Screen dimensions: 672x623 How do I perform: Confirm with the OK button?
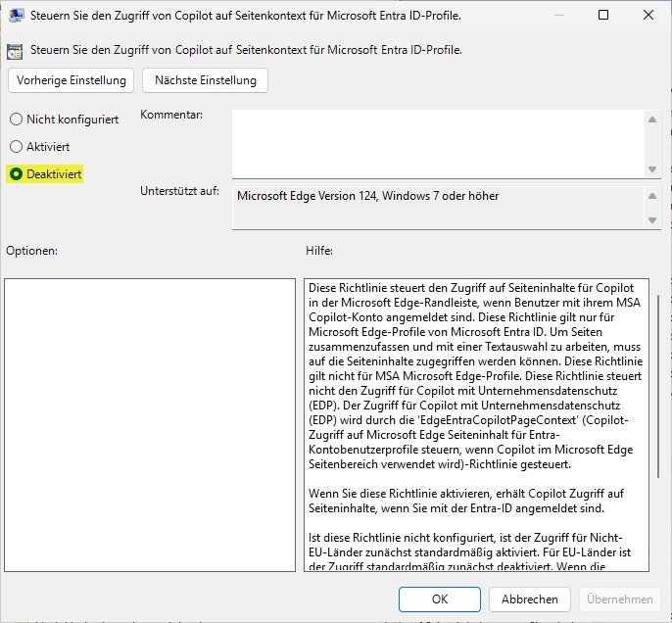(x=440, y=599)
